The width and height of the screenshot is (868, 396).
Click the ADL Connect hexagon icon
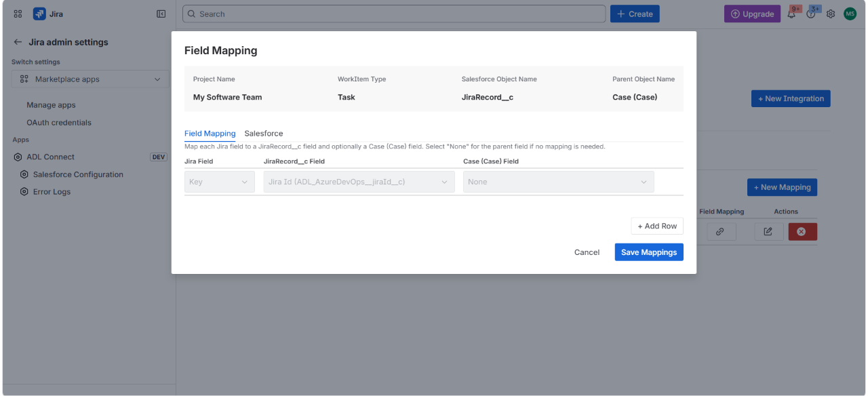pos(18,157)
